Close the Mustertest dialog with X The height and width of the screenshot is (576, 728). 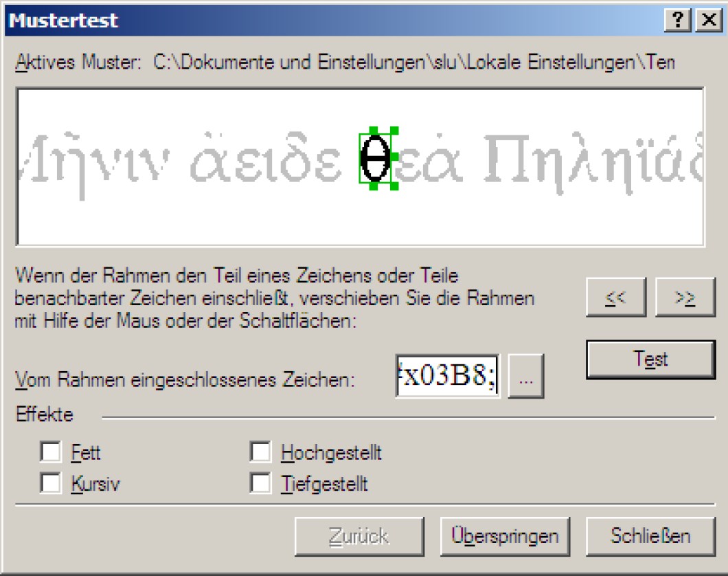(709, 21)
